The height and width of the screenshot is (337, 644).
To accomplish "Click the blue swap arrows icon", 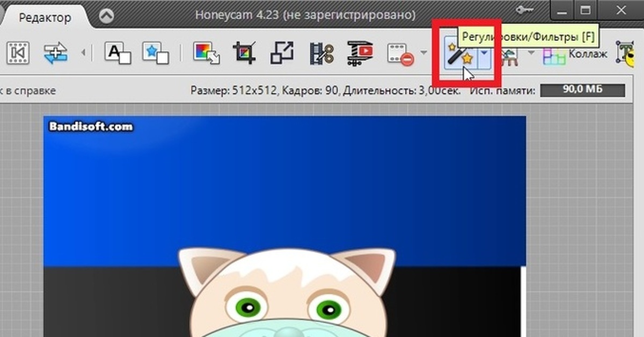I will click(55, 53).
